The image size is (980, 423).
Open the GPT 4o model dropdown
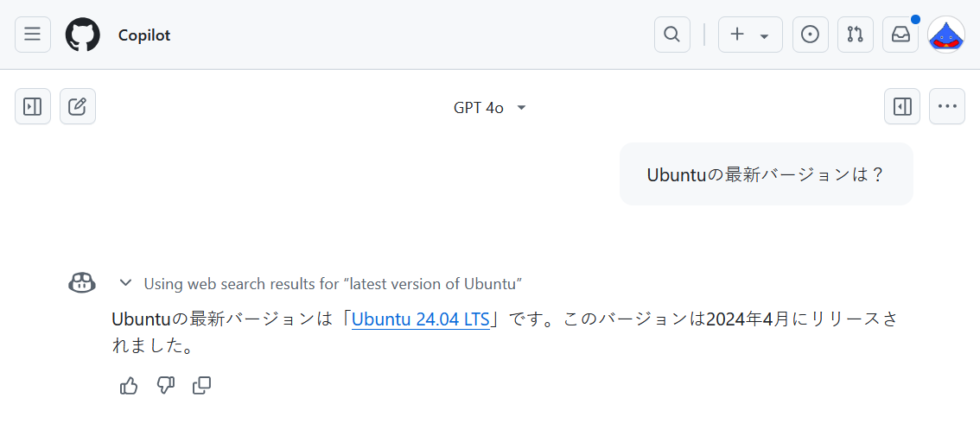pyautogui.click(x=490, y=108)
